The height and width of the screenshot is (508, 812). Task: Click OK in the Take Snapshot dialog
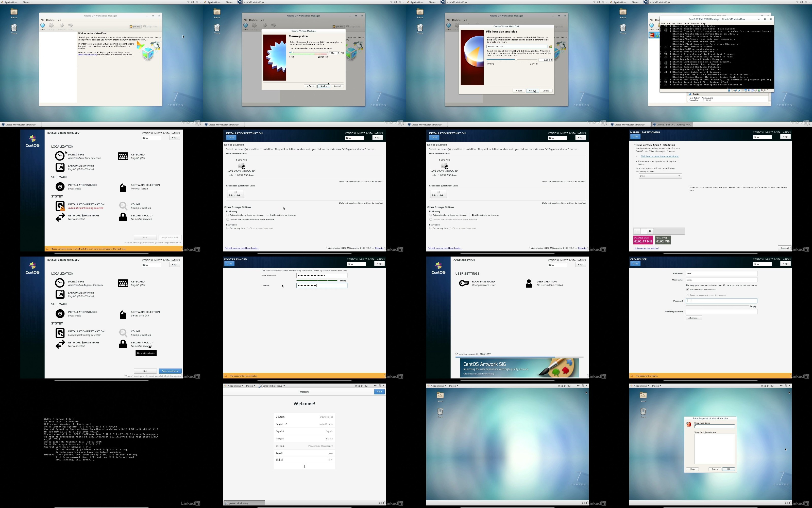click(x=729, y=469)
